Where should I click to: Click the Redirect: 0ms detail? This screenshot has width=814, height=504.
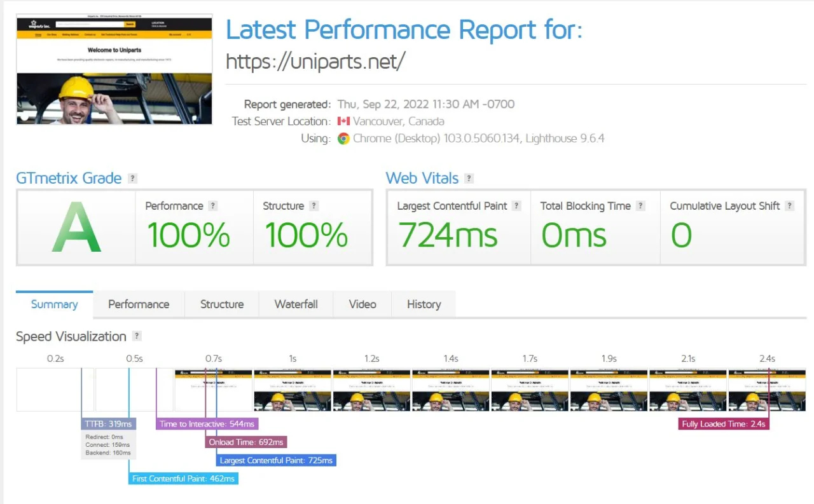click(104, 437)
